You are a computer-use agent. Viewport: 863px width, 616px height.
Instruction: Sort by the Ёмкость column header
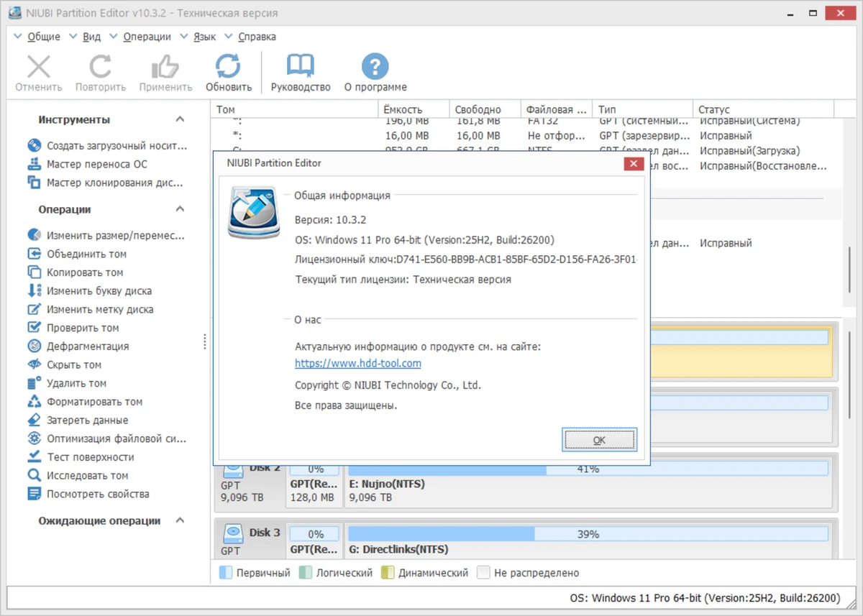414,109
